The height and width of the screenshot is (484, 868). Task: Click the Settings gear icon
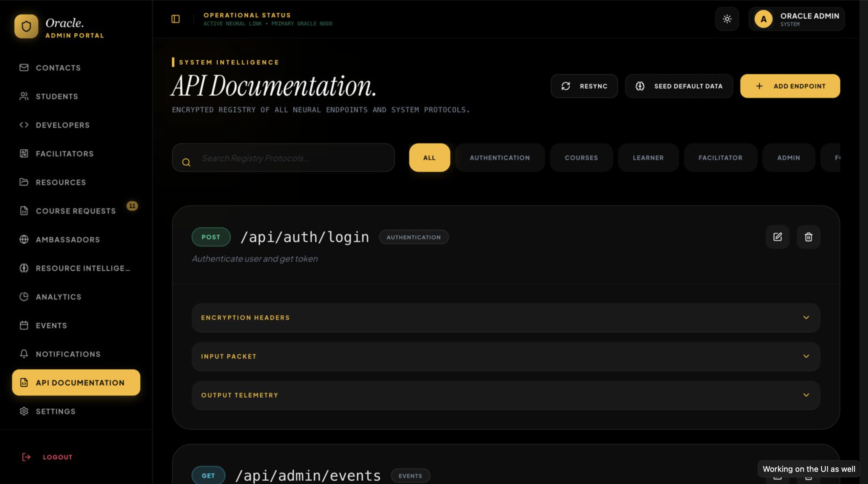coord(24,412)
